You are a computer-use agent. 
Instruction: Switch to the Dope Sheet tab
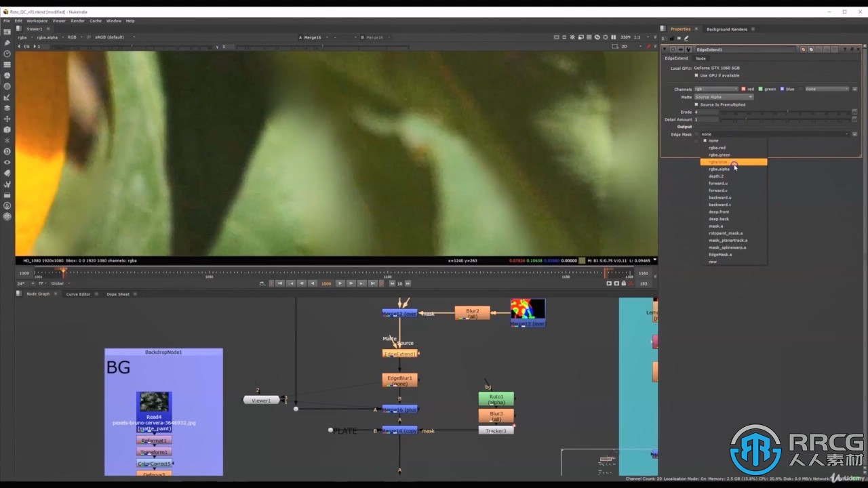(118, 294)
